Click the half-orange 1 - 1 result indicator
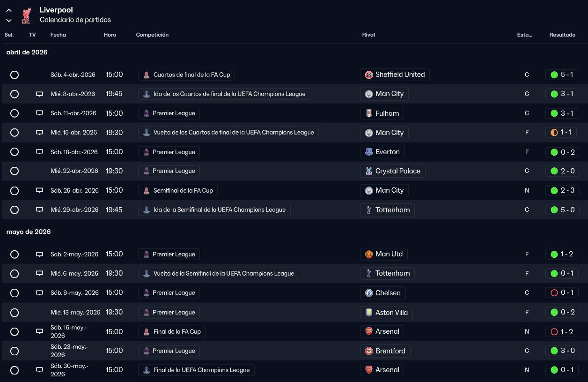 pyautogui.click(x=554, y=133)
